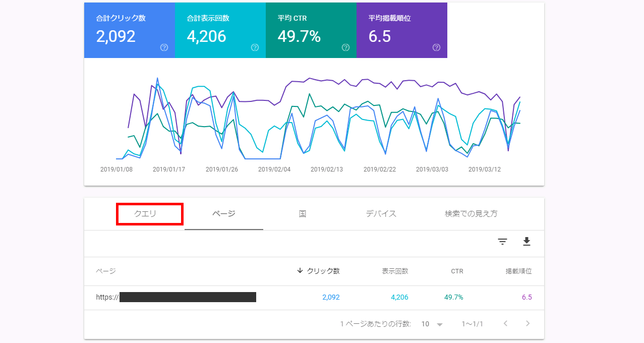Image resolution: width=644 pixels, height=343 pixels.
Task: Click help icon on 合計クリック数 card
Action: coord(164,47)
